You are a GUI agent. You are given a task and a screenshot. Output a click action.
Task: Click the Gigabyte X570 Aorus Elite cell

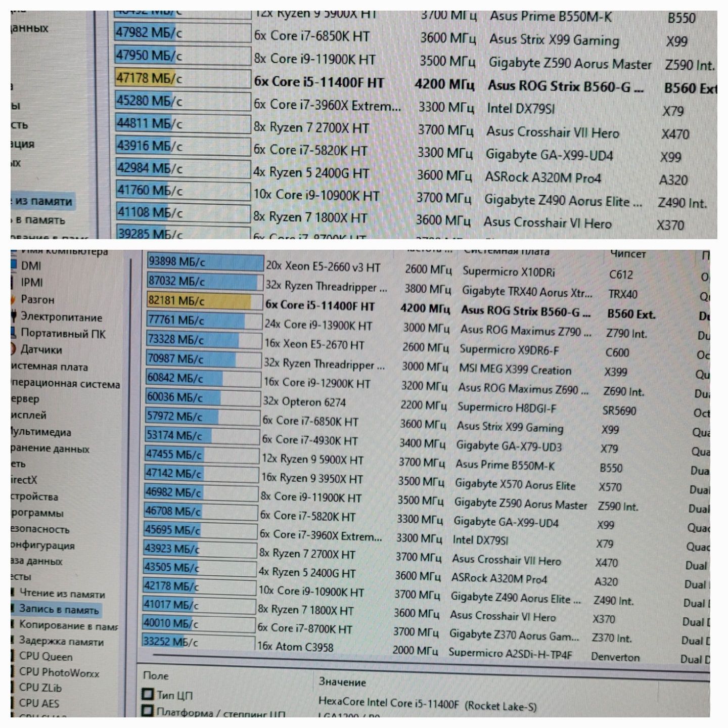tap(515, 485)
